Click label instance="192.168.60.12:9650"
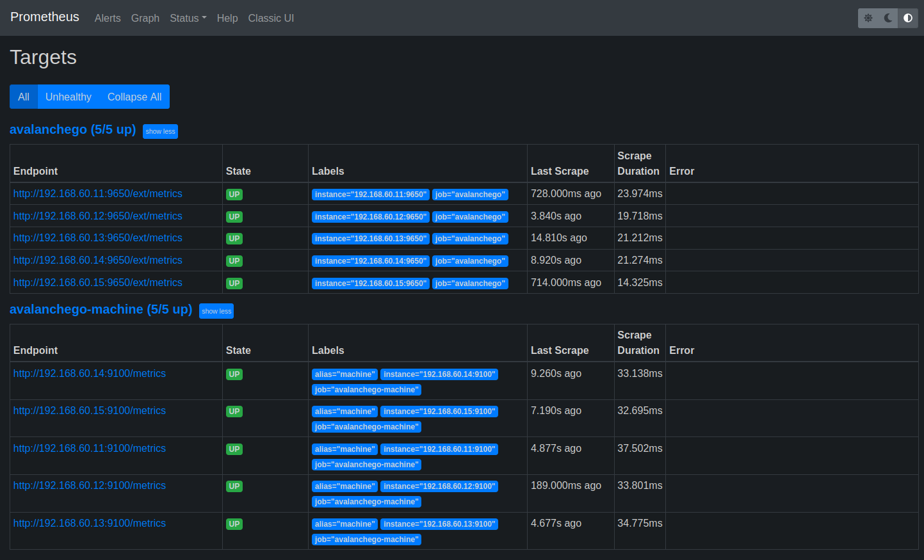 371,217
